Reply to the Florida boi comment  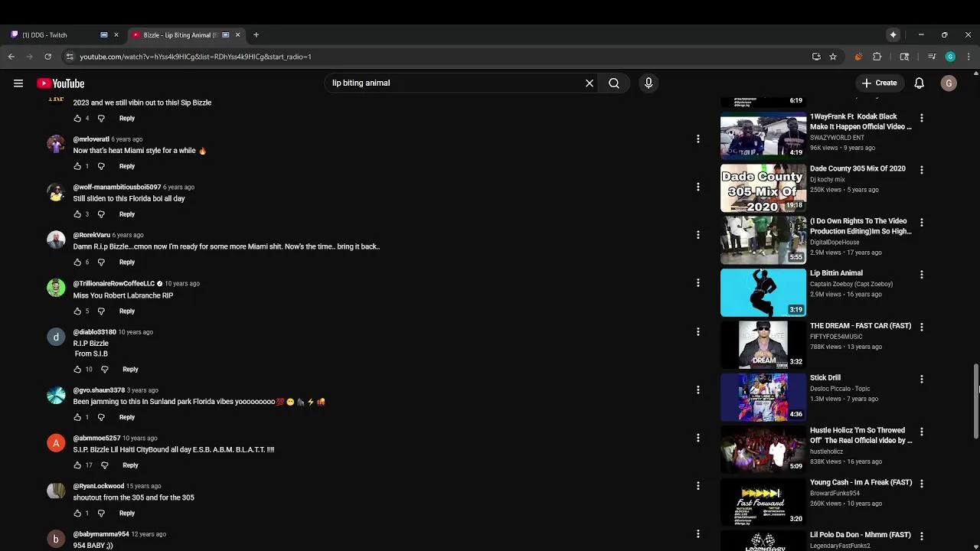[x=127, y=214]
